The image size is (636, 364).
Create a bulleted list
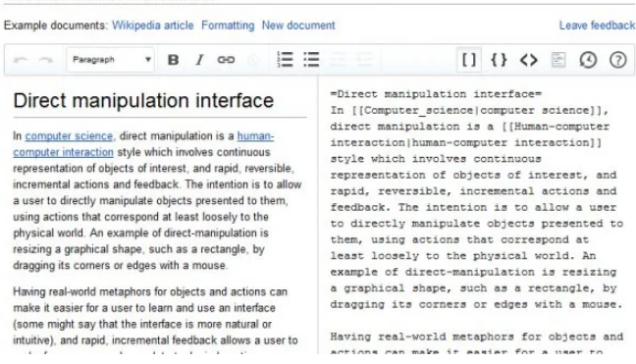coord(311,60)
